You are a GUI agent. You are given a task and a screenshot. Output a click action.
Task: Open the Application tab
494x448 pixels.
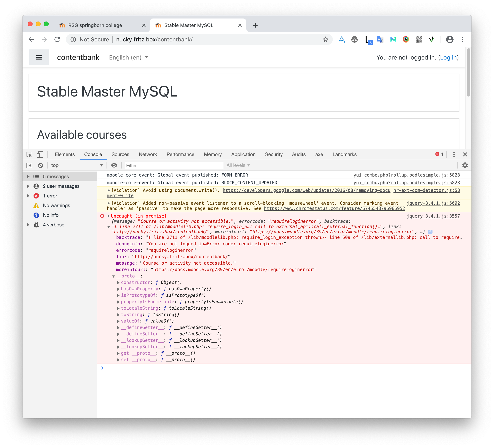pyautogui.click(x=243, y=154)
